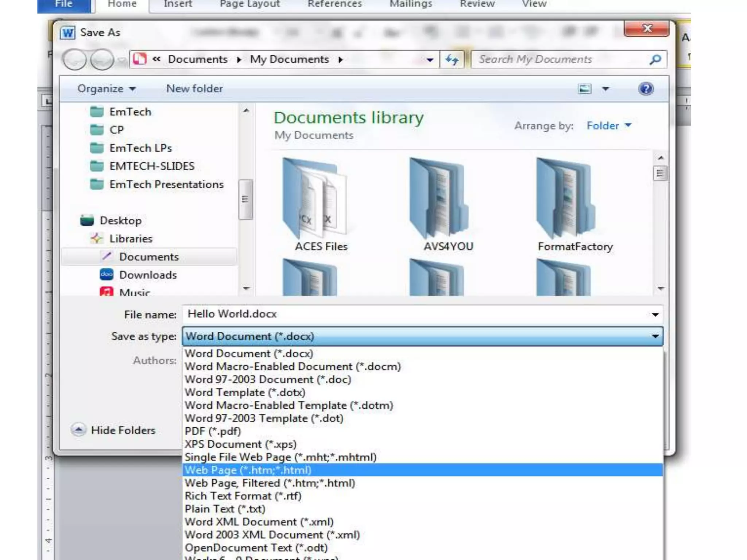Select the EMTECH-SLIDES folder in sidebar
This screenshot has width=747, height=560.
(x=151, y=166)
